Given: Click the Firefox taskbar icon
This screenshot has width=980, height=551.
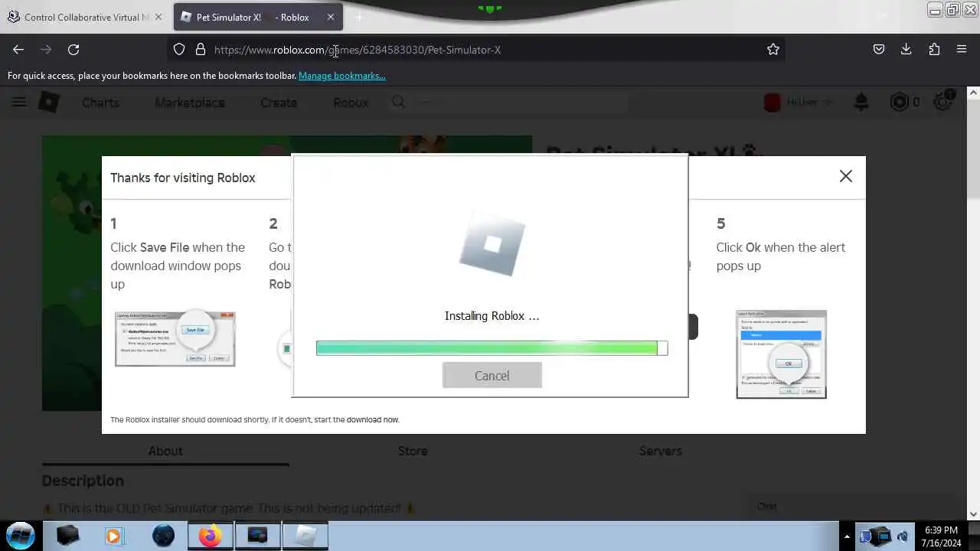Looking at the screenshot, I should (210, 536).
